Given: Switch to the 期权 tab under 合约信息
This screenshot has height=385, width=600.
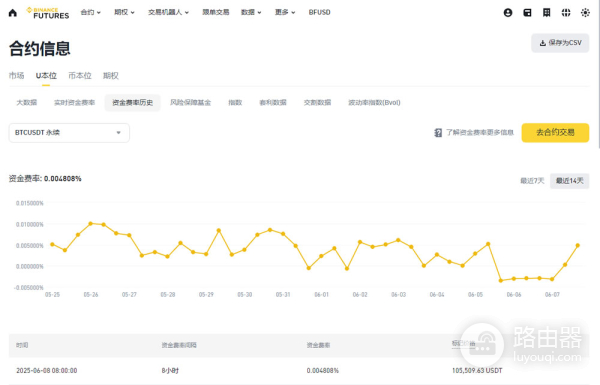Looking at the screenshot, I should (111, 76).
